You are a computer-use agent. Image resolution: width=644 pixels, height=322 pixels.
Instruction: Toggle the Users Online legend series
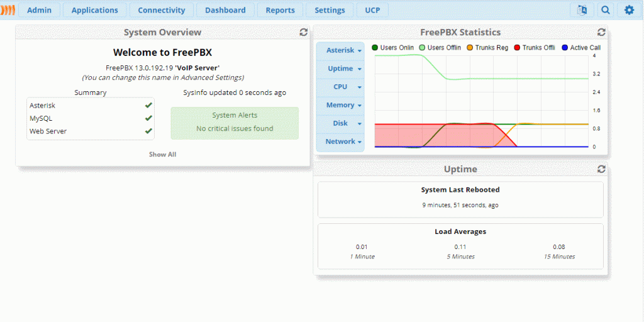[393, 48]
